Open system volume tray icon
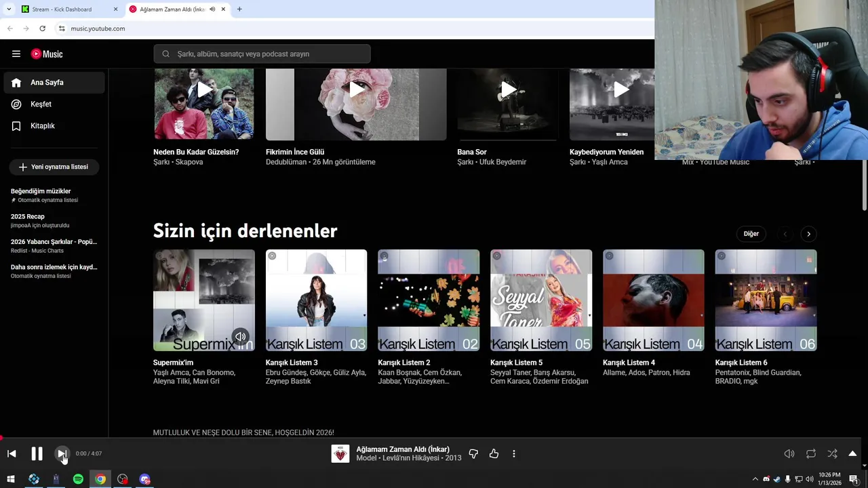The width and height of the screenshot is (868, 488). [x=809, y=479]
